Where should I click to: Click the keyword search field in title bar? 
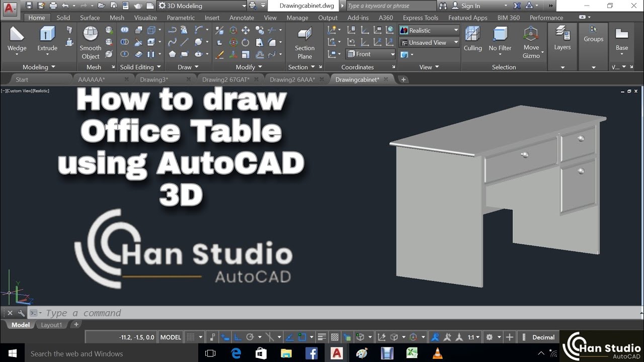(391, 6)
